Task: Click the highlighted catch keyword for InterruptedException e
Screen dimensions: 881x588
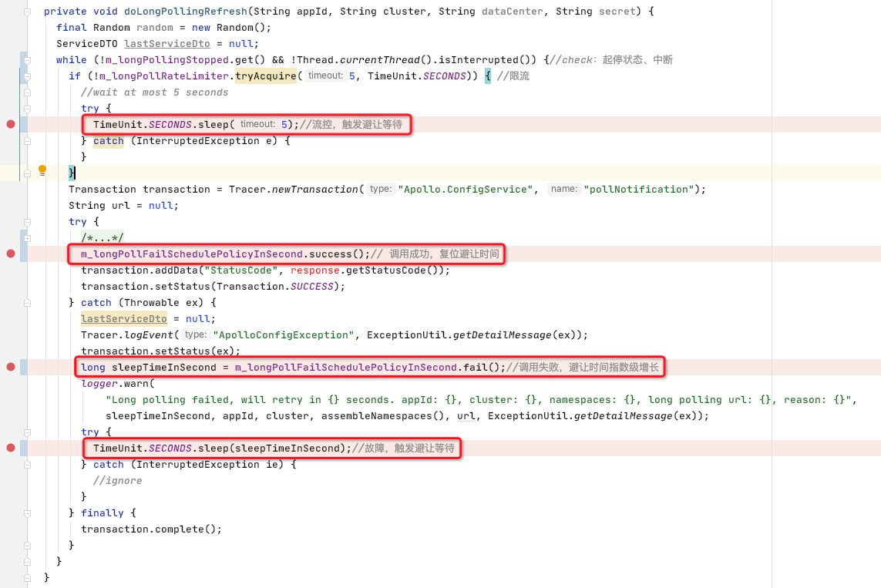Action: pos(109,140)
